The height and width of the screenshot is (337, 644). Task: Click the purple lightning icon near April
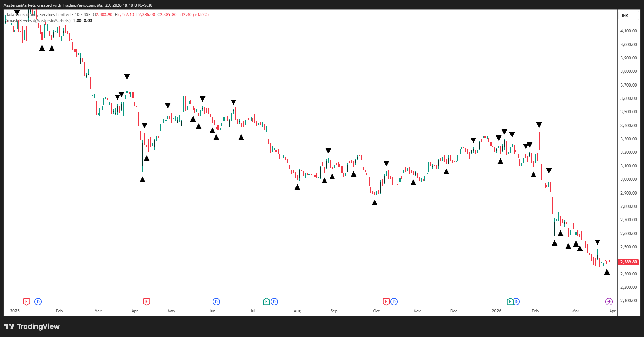coord(609,301)
